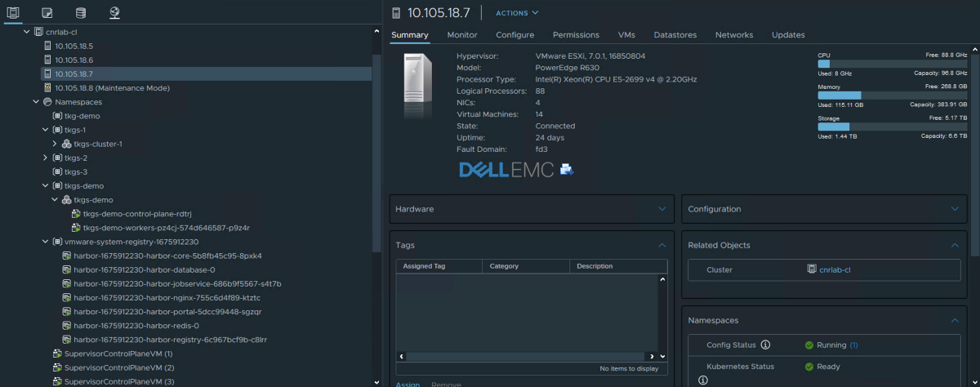Expand the Configuration panel
Screen dimensions: 980x387
pos(954,209)
